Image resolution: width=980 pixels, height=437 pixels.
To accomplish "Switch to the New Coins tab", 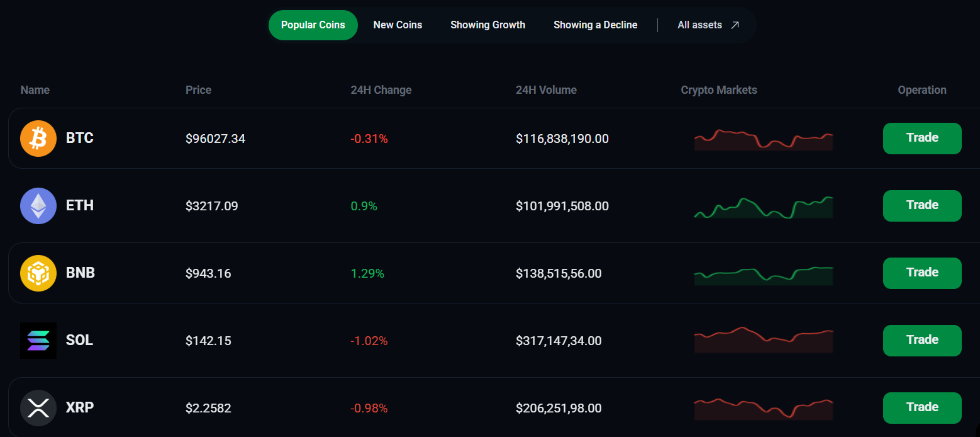I will pyautogui.click(x=398, y=25).
